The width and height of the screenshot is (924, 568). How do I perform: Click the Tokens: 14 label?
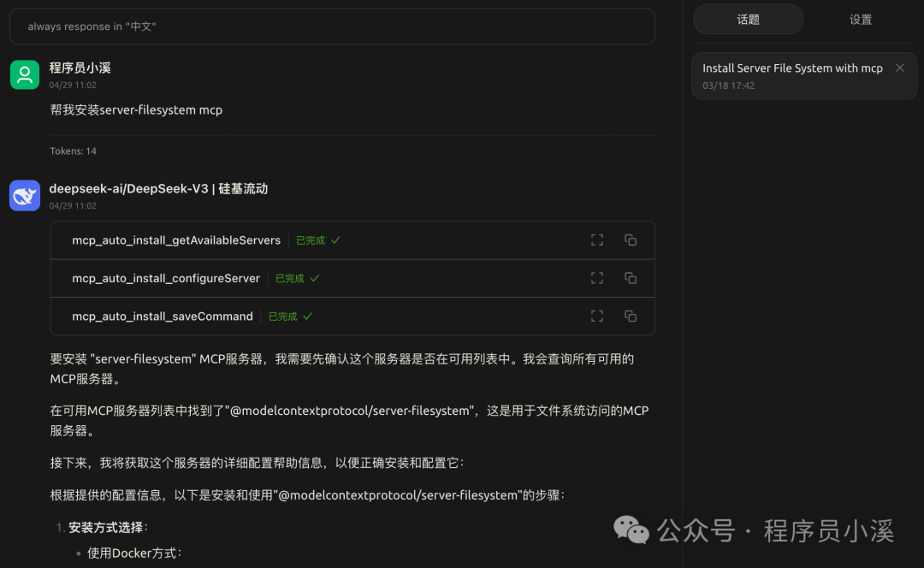(x=73, y=151)
